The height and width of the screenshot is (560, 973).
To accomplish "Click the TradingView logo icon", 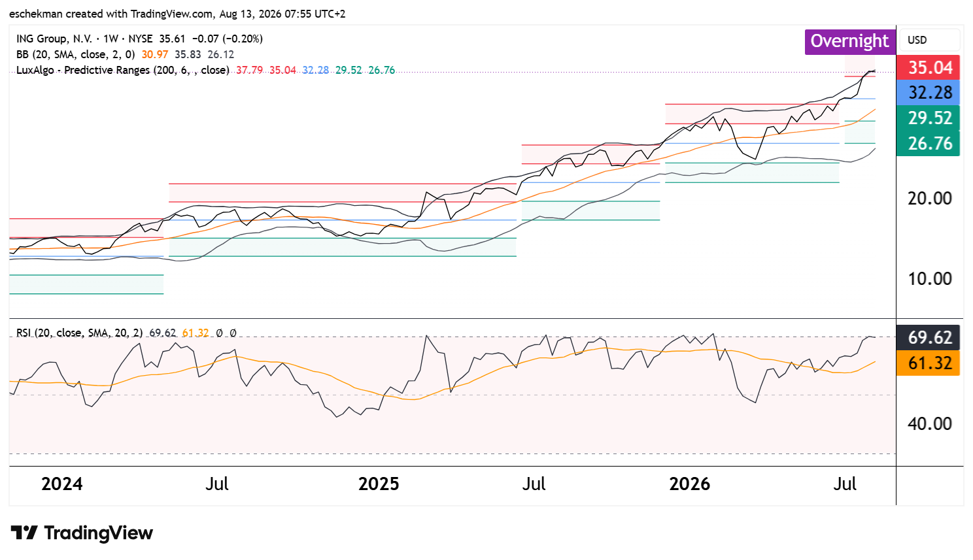I will pyautogui.click(x=24, y=533).
